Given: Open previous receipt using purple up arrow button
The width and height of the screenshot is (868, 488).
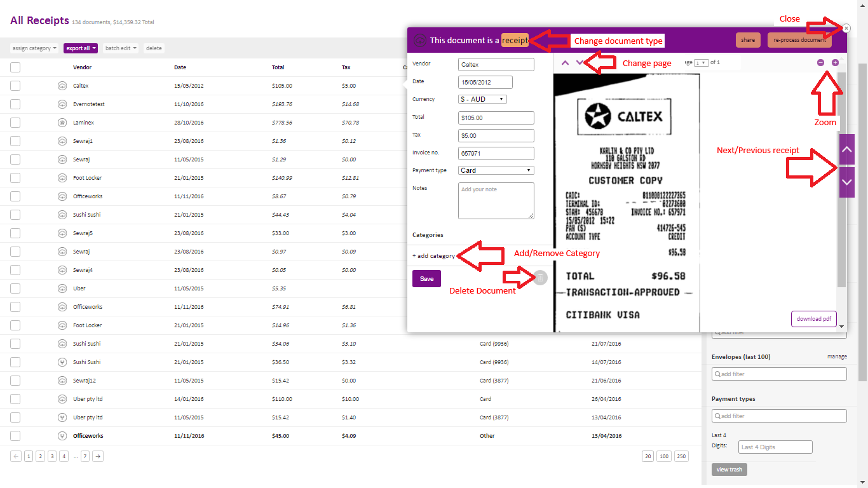Looking at the screenshot, I should [846, 149].
